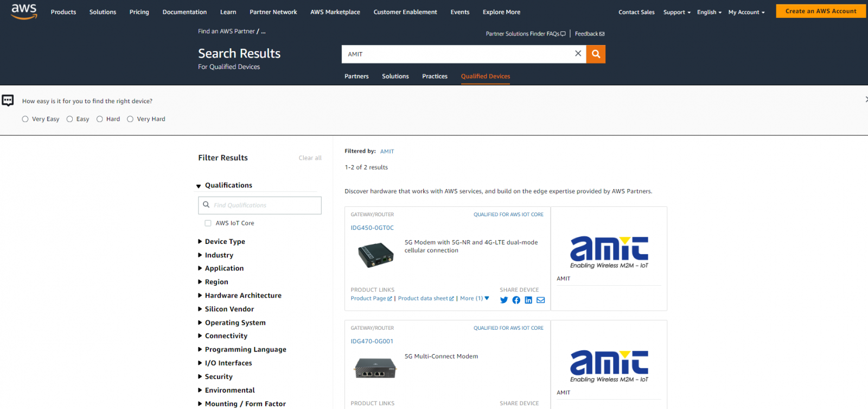
Task: Open the Solutions top navigation menu
Action: (103, 12)
